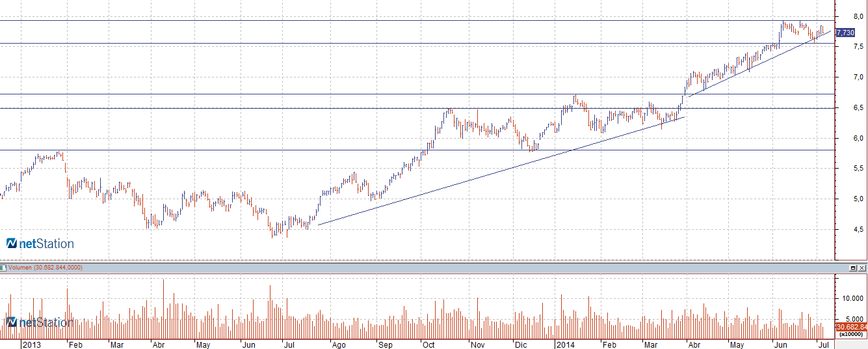Click the netStation logo on the price chart
Screen dimensions: 868x349
tap(40, 244)
